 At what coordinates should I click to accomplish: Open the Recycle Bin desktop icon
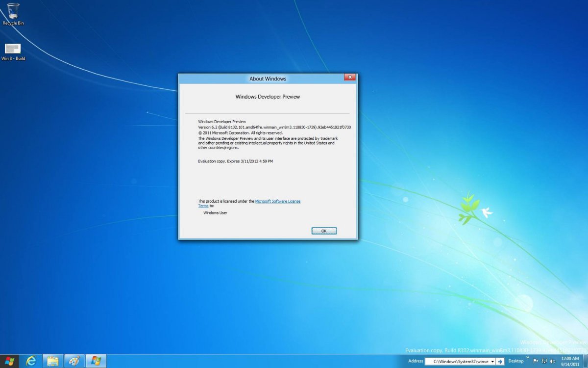point(13,14)
